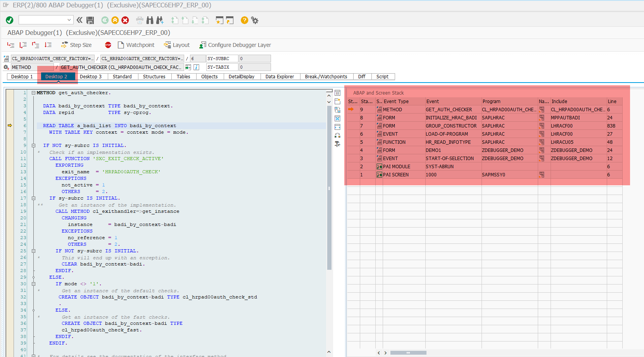Click the Create New Tool icon beside the editor
Screen dimensions: 644x357
pyautogui.click(x=337, y=101)
